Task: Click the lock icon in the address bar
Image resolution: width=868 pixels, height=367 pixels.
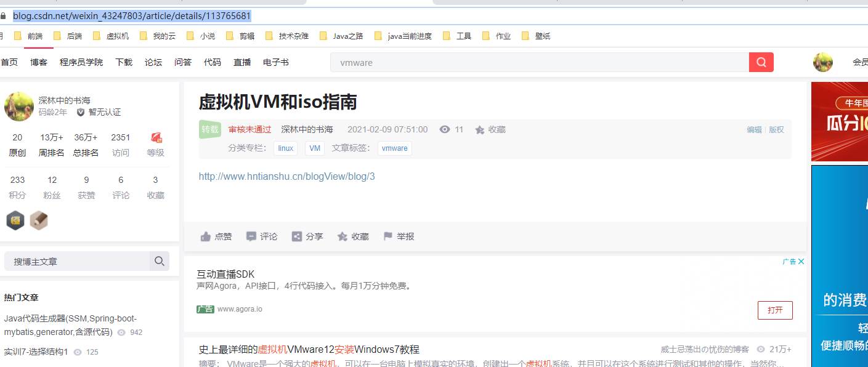Action: click(2, 16)
